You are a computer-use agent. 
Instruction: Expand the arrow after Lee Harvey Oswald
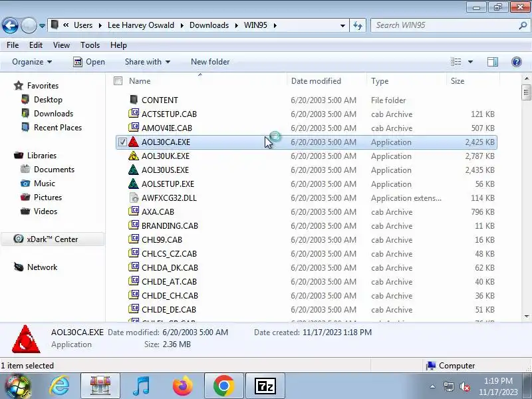point(182,25)
